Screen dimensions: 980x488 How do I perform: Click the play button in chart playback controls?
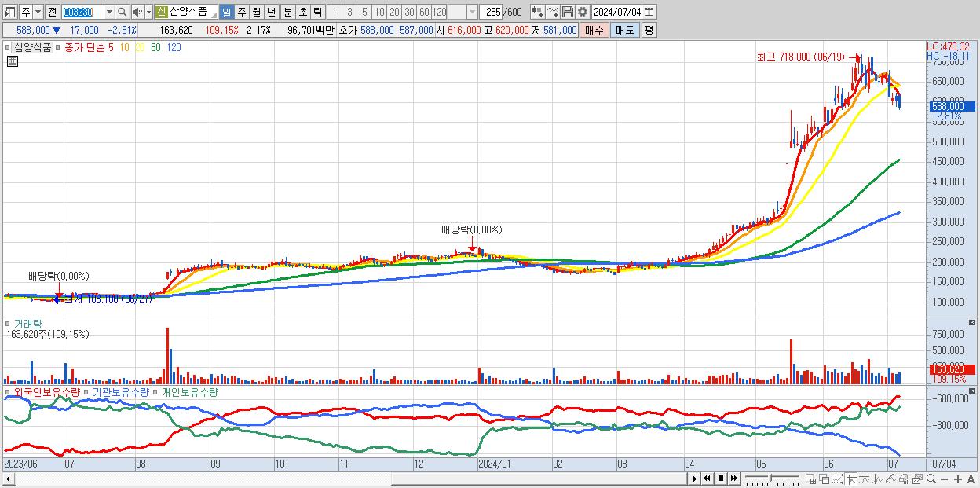point(695,479)
